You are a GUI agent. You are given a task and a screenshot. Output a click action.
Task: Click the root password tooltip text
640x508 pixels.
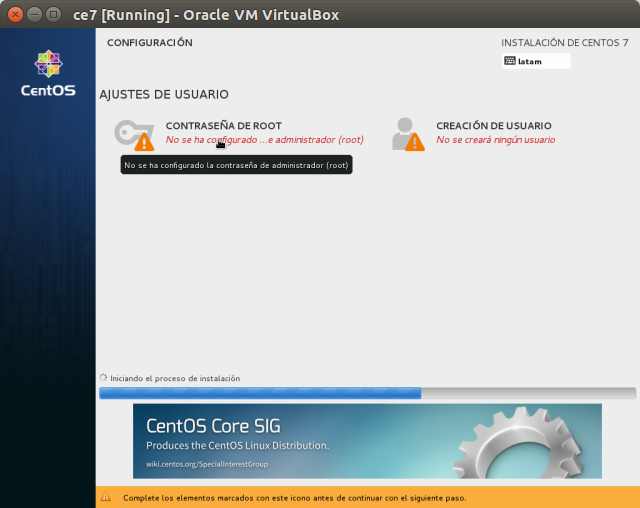click(x=236, y=165)
